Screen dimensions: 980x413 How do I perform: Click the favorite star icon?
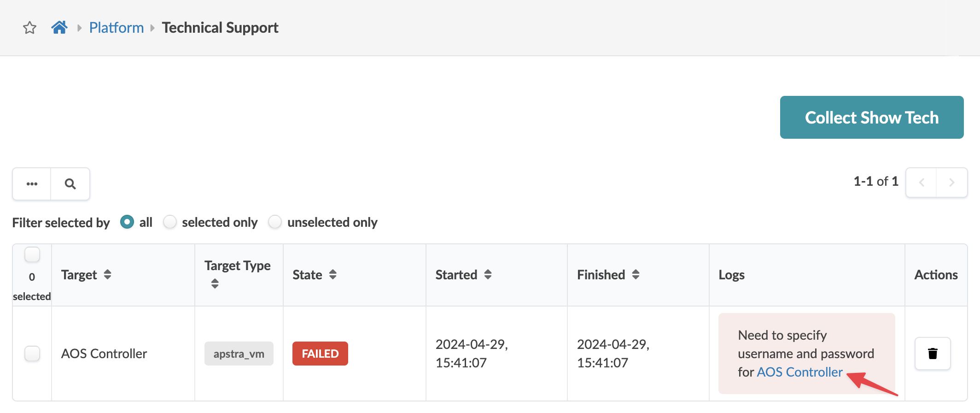pos(30,28)
